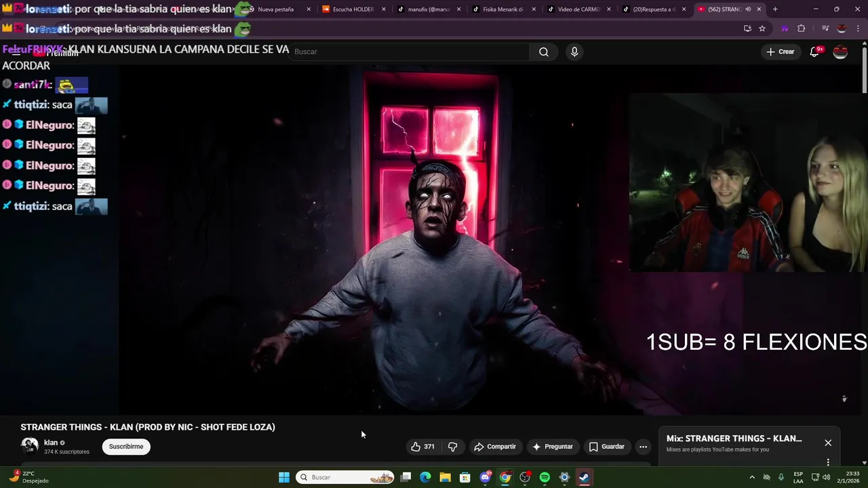
Task: Close the Mix playlist panel
Action: coord(828,443)
